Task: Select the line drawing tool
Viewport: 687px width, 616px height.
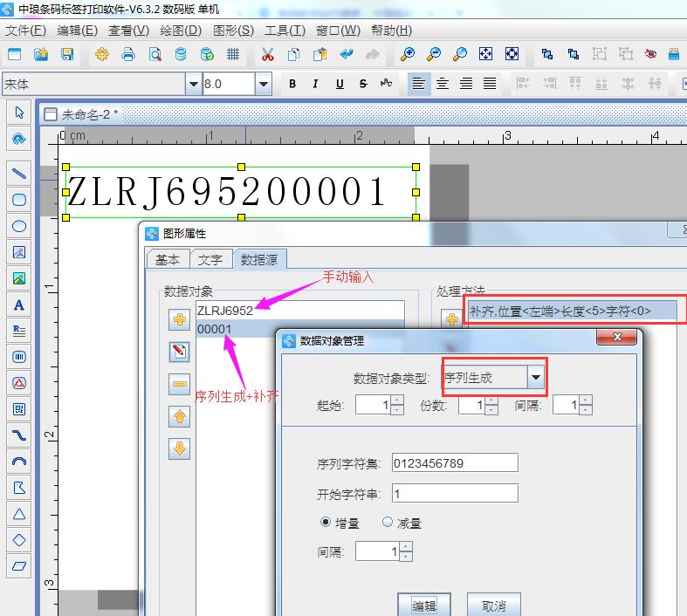Action: [x=19, y=174]
